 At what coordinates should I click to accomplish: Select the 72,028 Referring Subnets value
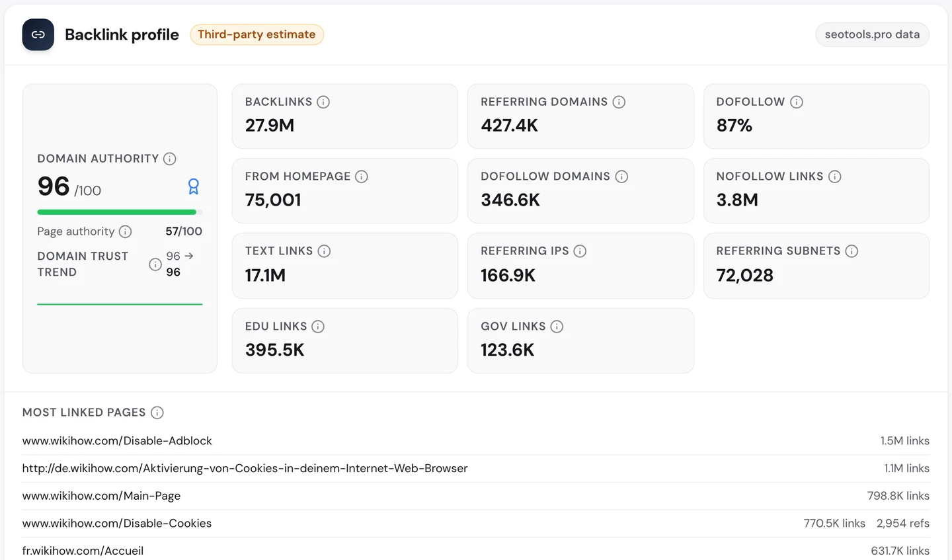pos(745,276)
